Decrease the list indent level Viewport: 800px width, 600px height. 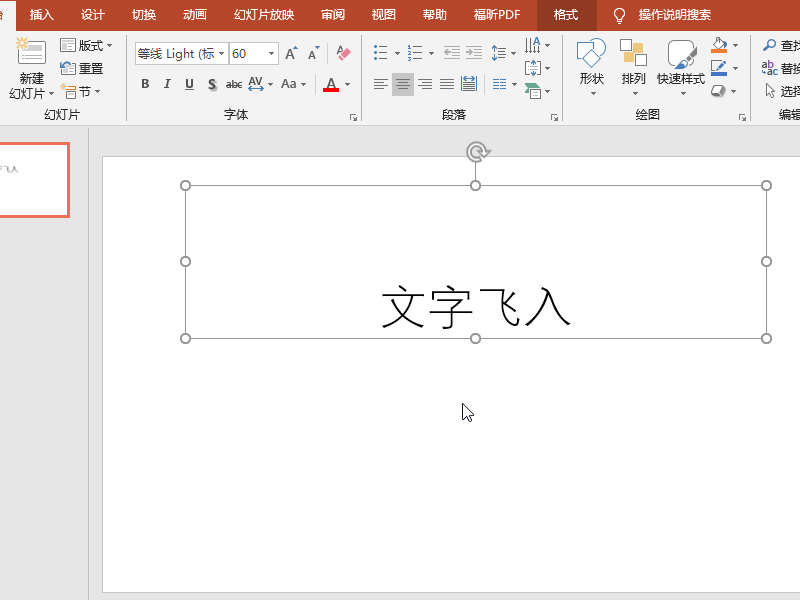point(452,53)
